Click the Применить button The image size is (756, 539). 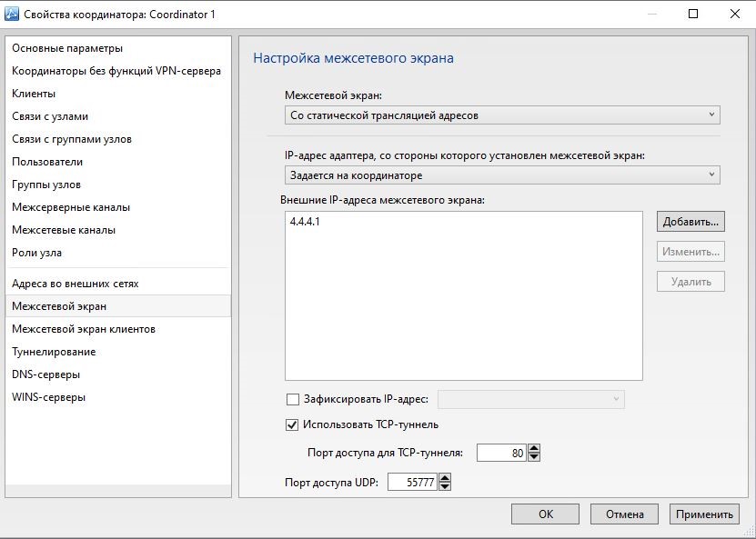(x=704, y=514)
